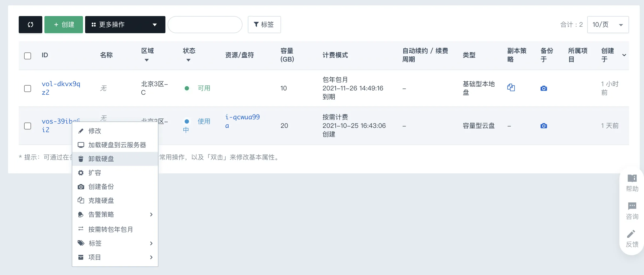This screenshot has width=644, height=275.
Task: Click the backup camera icon in vol-dkvx9qz2 row
Action: click(x=544, y=88)
